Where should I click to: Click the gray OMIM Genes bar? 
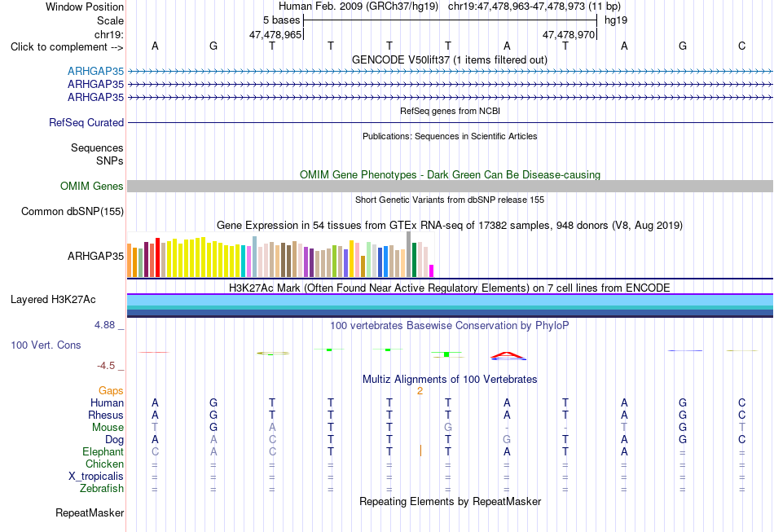(x=450, y=186)
